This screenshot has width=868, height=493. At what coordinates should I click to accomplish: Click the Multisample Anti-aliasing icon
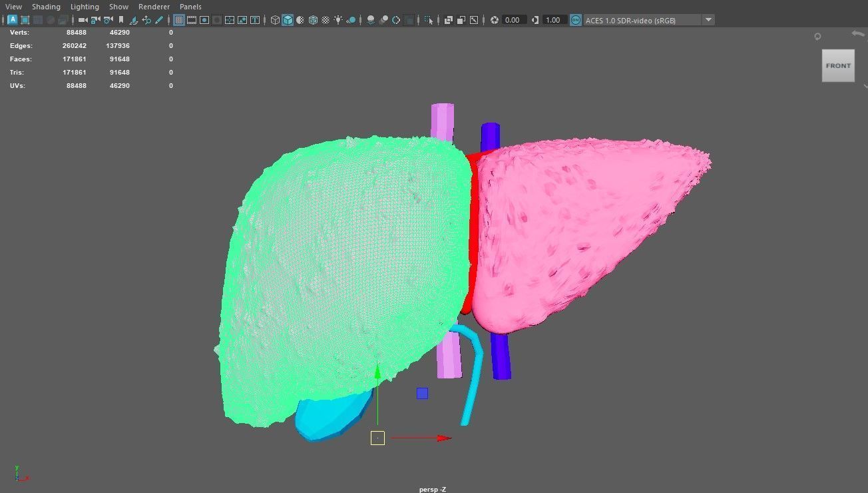(x=396, y=20)
